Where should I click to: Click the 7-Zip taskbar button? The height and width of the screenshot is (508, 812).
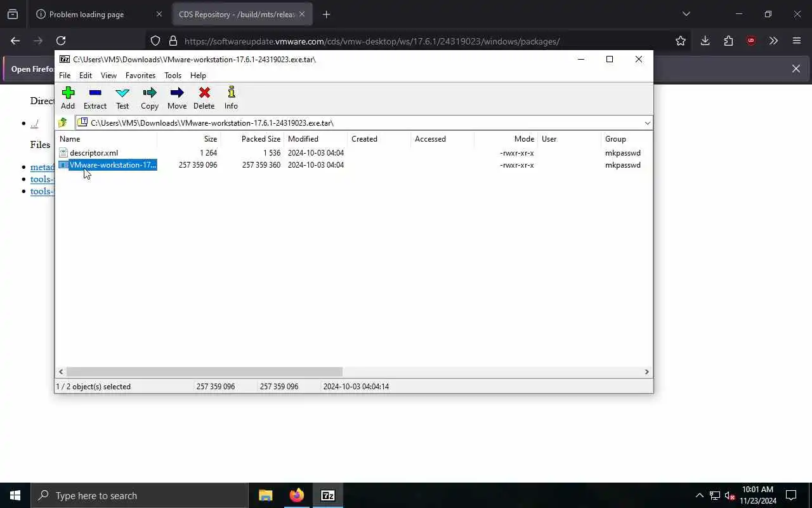click(x=327, y=495)
